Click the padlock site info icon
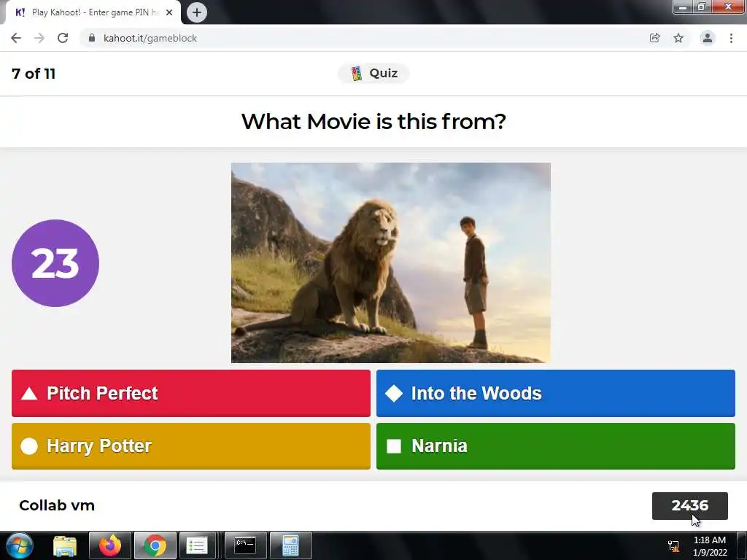Viewport: 747px width, 560px height. tap(92, 38)
